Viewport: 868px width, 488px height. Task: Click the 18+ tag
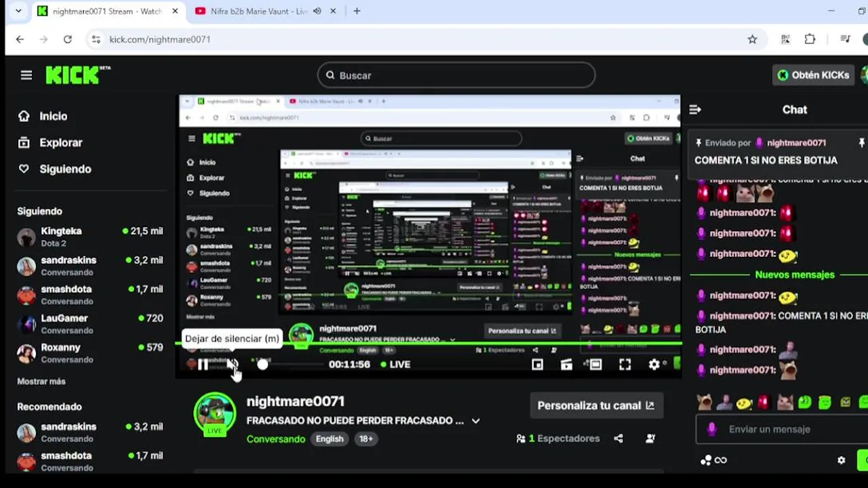(x=366, y=439)
